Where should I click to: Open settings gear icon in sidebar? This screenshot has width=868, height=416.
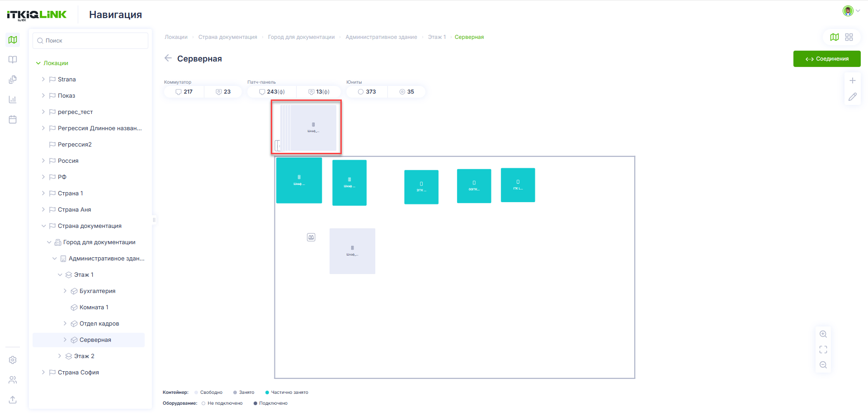click(x=13, y=360)
